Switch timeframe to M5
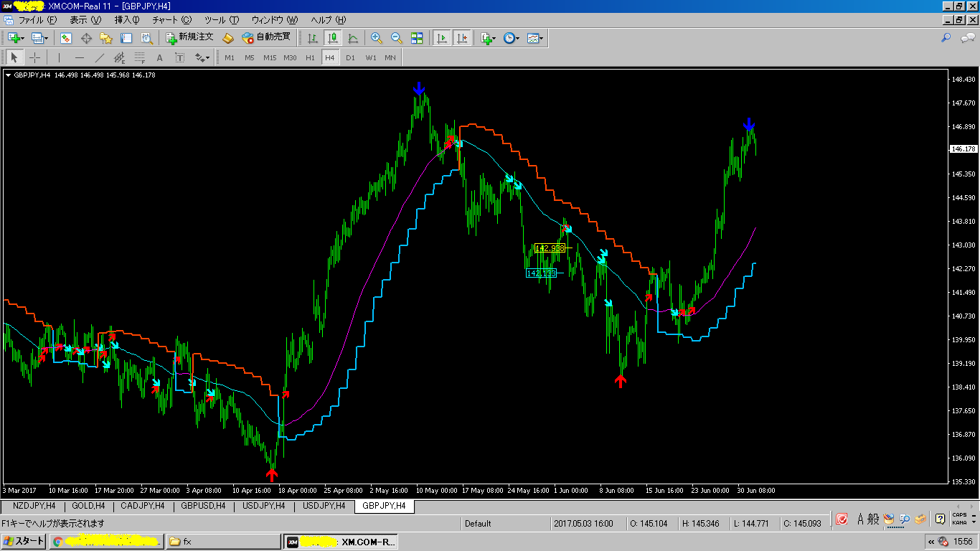This screenshot has height=551, width=980. 249,57
